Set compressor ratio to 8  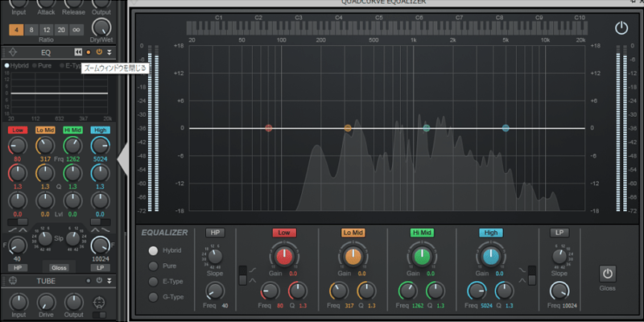31,30
